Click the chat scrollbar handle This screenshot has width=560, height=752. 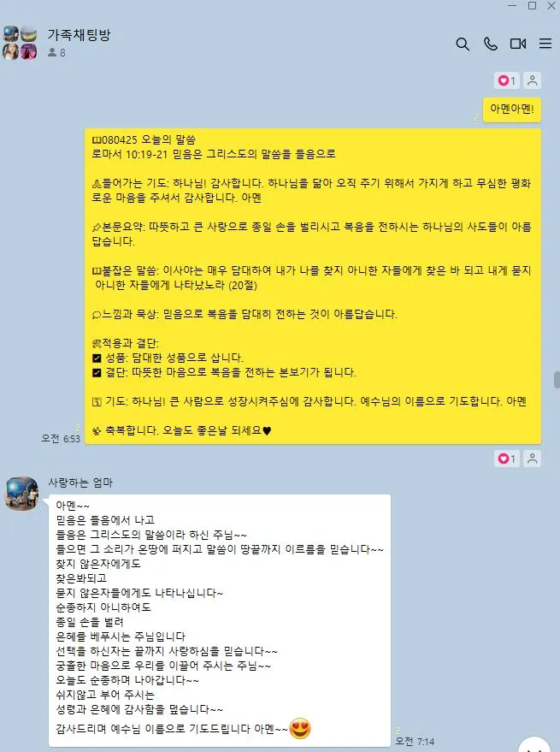tap(557, 379)
